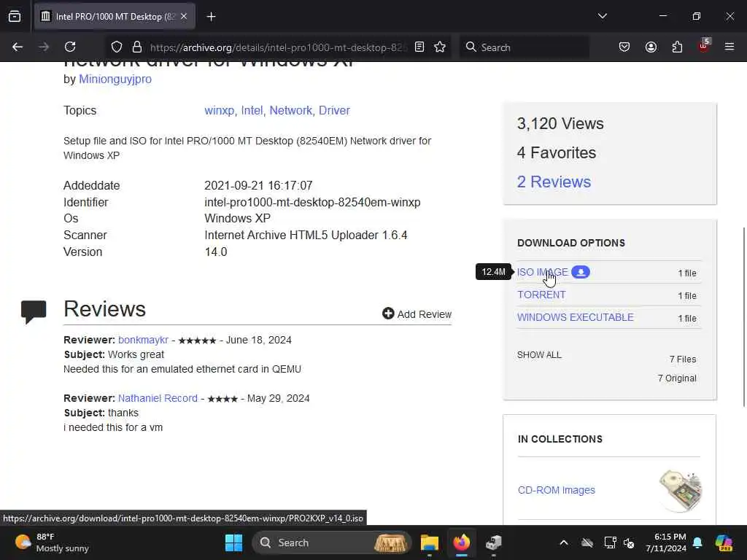Open the Firefox application menu

pyautogui.click(x=729, y=47)
